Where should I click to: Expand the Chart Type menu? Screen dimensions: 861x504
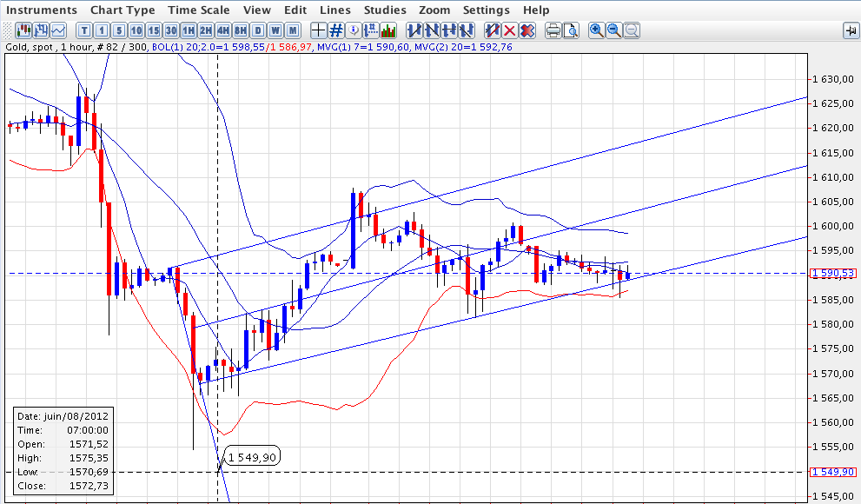(123, 10)
